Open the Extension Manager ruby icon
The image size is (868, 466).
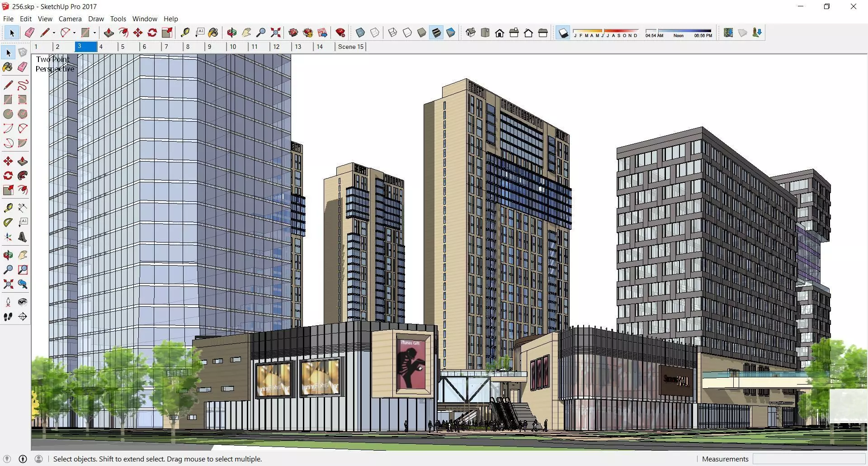[340, 33]
